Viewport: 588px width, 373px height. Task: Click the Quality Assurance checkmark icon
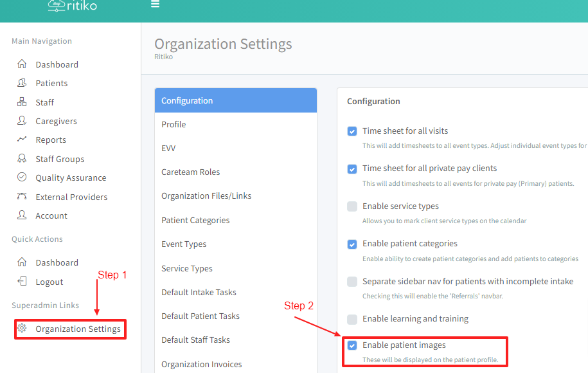22,177
